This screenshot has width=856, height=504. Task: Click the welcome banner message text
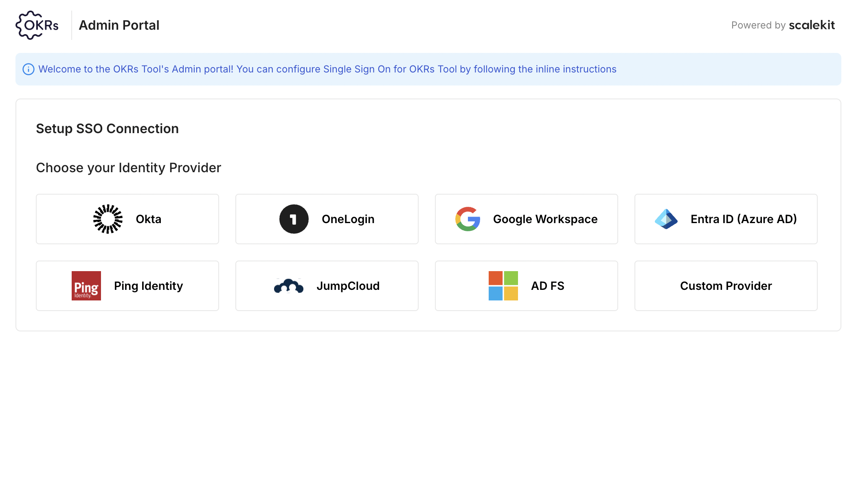pyautogui.click(x=327, y=69)
